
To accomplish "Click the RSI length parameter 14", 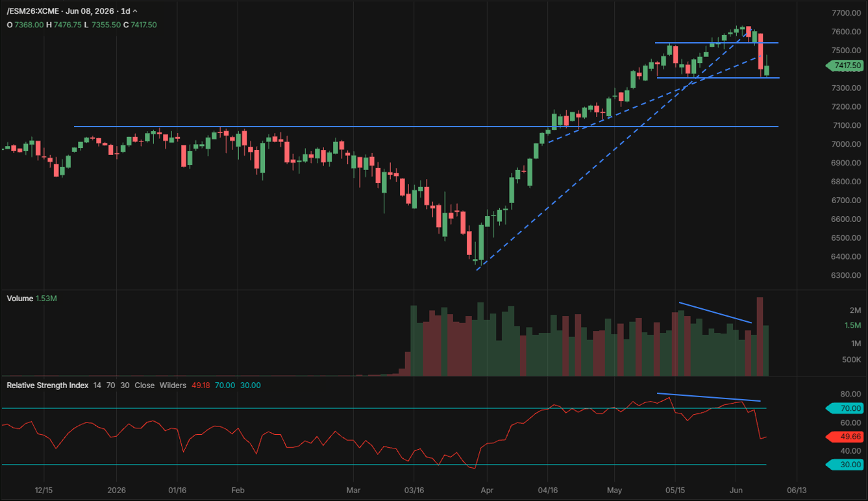I will [x=97, y=385].
